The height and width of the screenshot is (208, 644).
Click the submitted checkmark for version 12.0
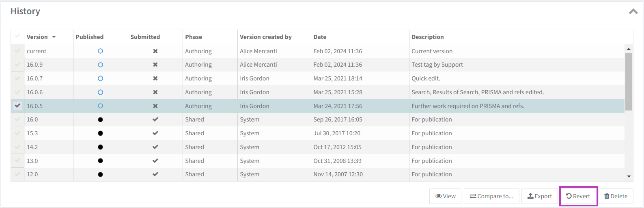[x=155, y=174]
